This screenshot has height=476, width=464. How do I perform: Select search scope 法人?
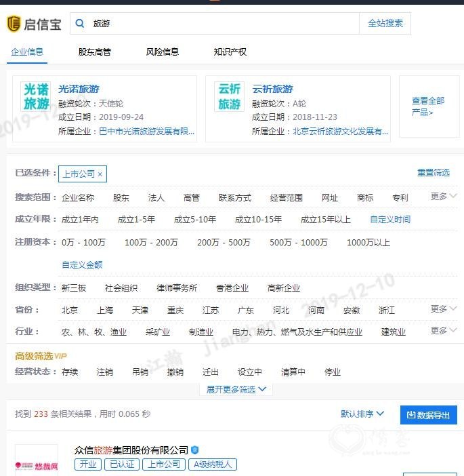click(x=156, y=197)
